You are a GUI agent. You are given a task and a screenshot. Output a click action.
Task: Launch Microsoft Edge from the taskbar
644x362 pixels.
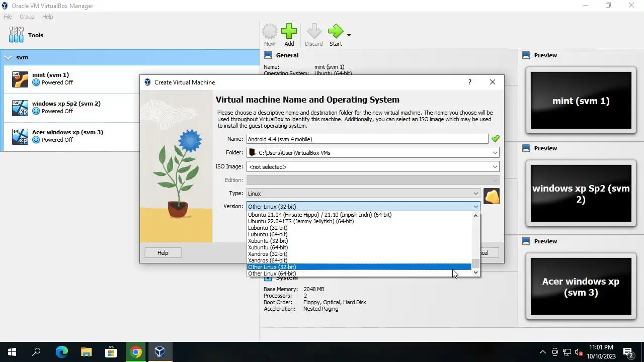click(x=61, y=352)
